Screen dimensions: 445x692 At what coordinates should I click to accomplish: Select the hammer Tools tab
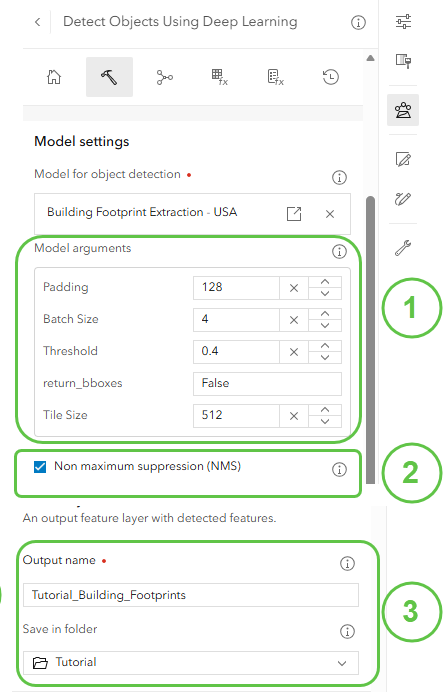(109, 77)
